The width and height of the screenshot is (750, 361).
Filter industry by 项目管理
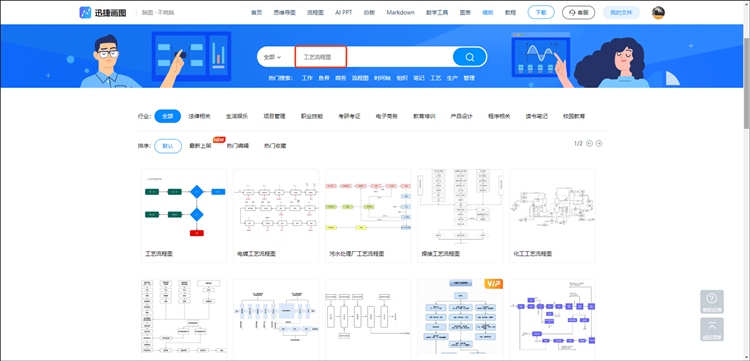[275, 116]
